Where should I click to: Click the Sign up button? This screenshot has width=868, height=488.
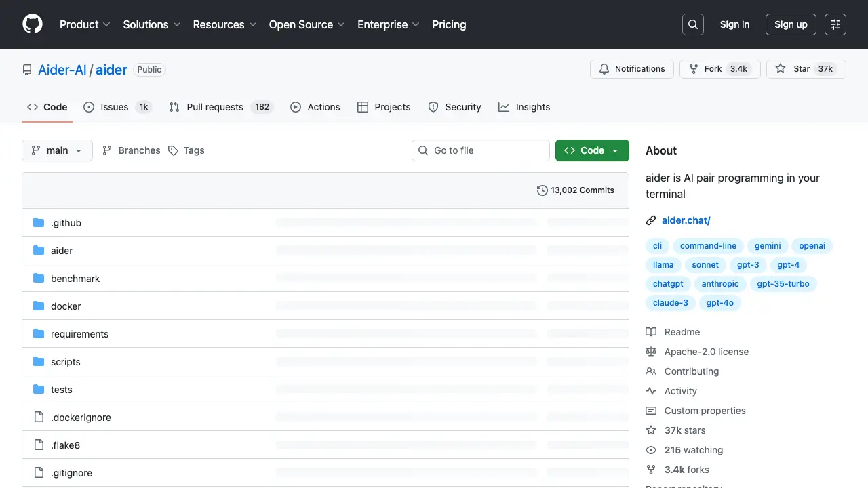(791, 24)
